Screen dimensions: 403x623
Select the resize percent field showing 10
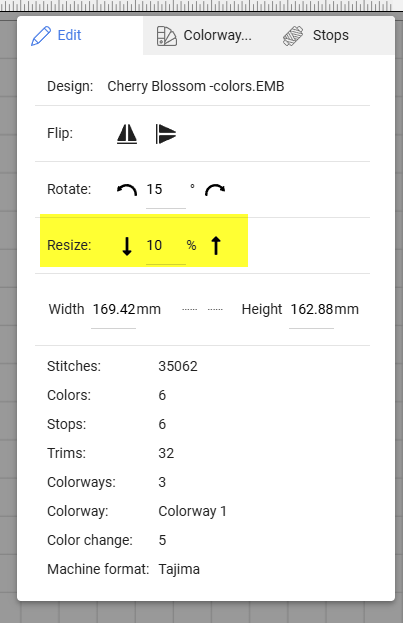(166, 246)
